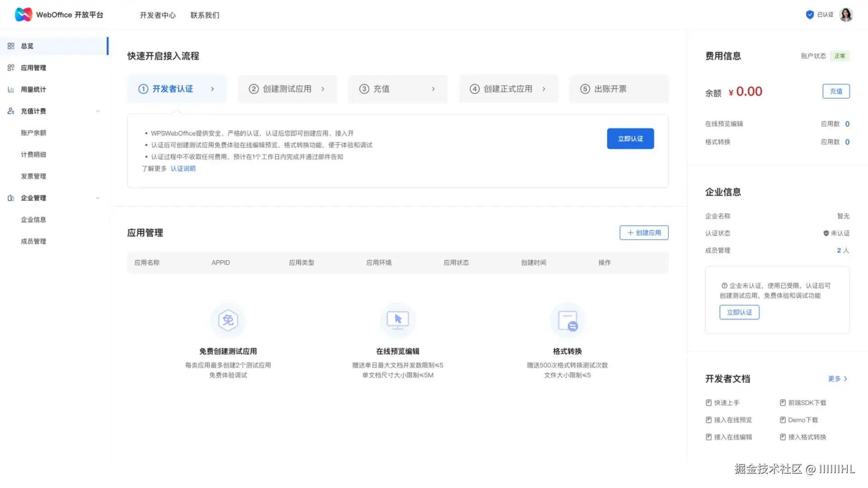
Task: Click the usage statistics chart icon
Action: 11,89
